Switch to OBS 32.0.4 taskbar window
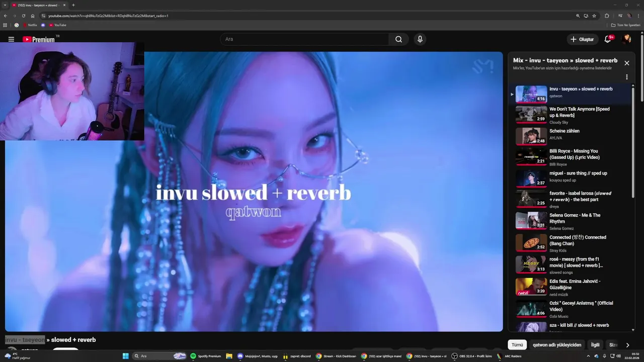644x362 pixels. click(x=472, y=356)
